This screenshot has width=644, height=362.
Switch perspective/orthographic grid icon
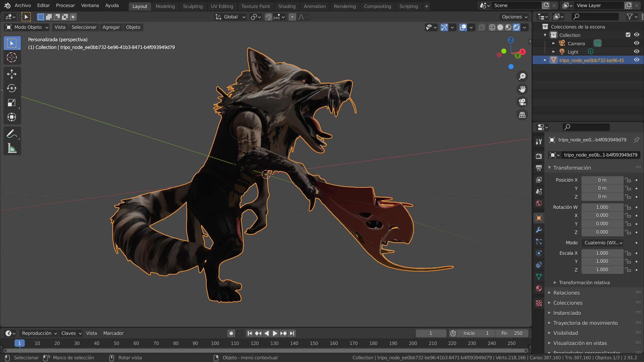[x=522, y=115]
